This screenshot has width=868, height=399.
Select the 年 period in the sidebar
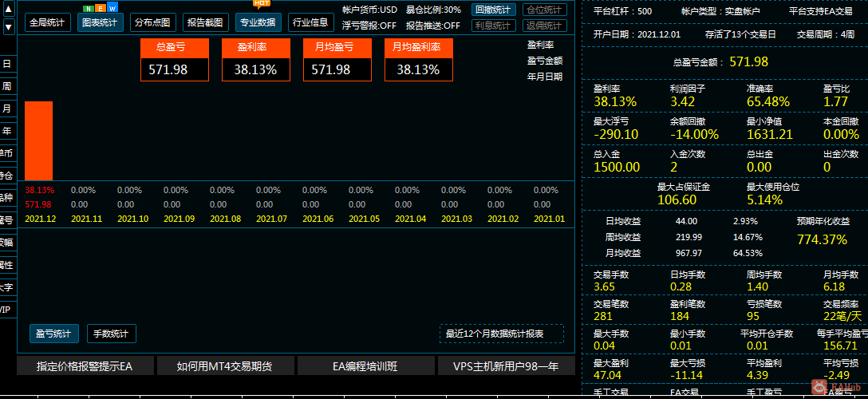7,131
